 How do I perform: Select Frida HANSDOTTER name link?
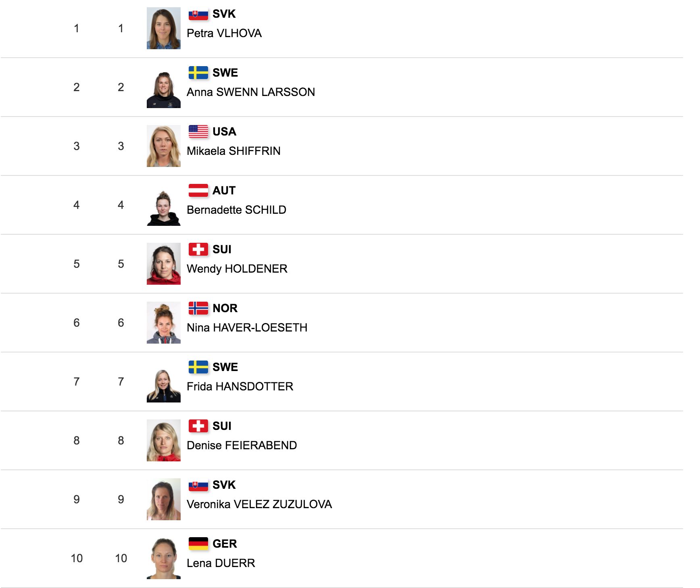[240, 387]
